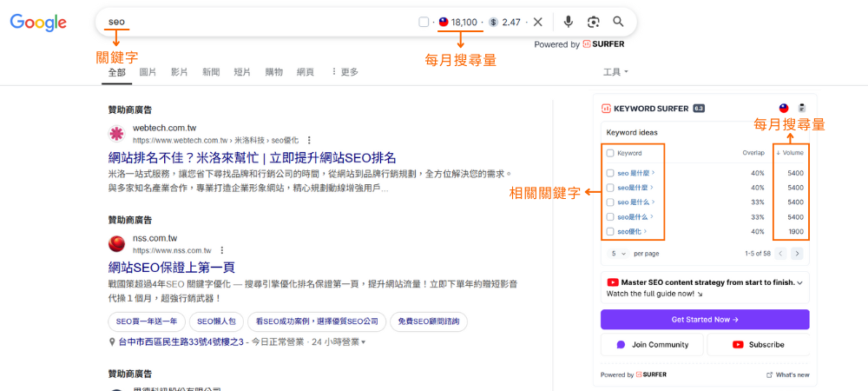Image resolution: width=868 pixels, height=391 pixels.
Task: Click the Surfer logo in the panel footer
Action: (x=651, y=375)
